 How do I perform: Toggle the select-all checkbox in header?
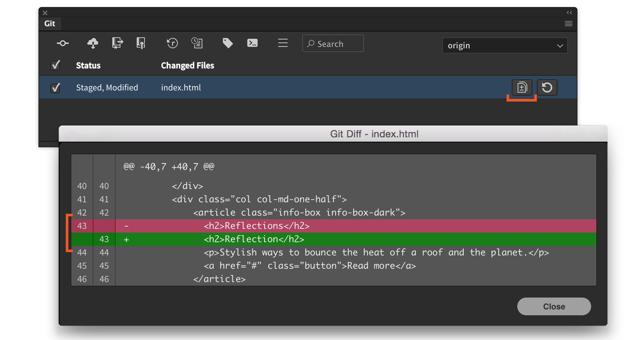click(x=55, y=65)
